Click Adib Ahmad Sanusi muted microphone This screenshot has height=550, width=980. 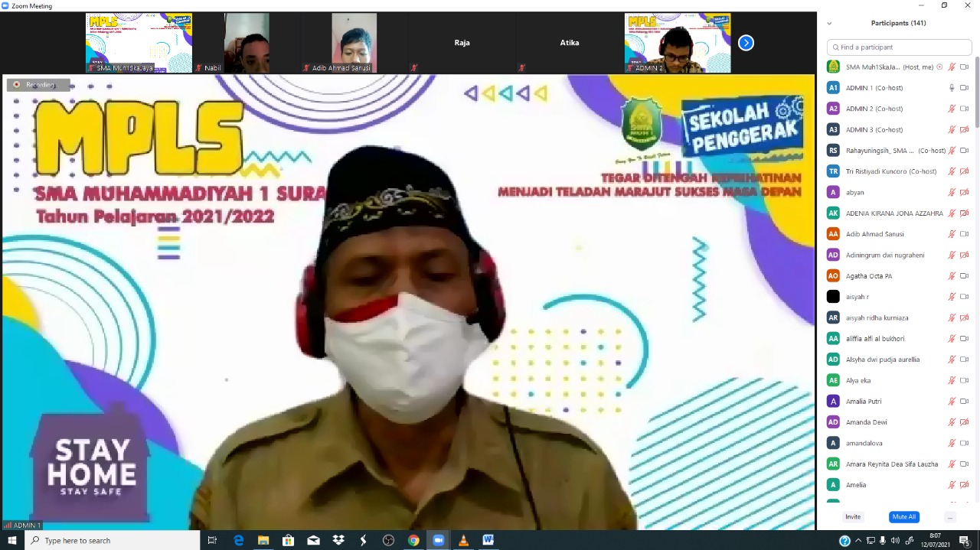click(952, 234)
